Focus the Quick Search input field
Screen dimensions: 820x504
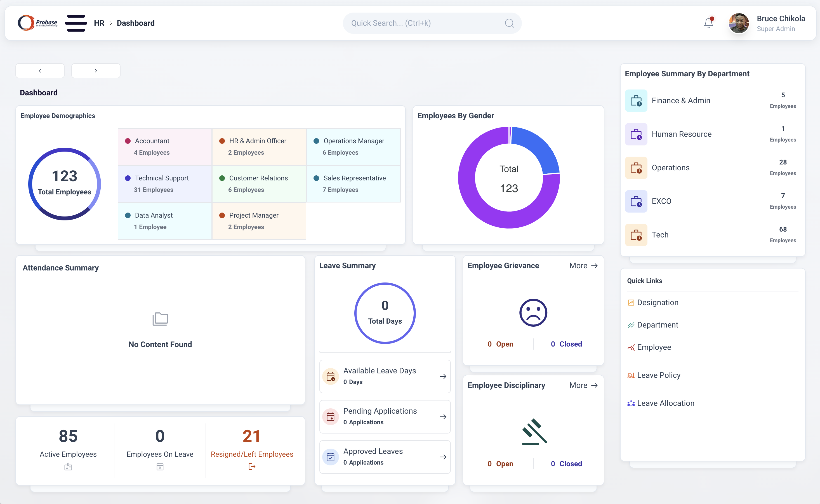click(x=423, y=23)
